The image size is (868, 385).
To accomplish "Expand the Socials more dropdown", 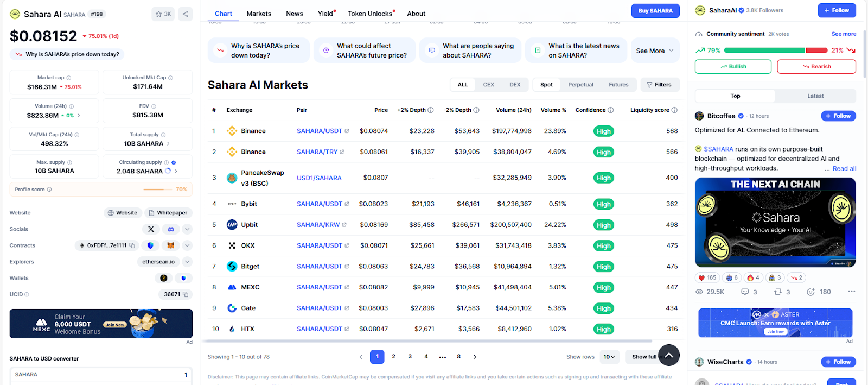I will (187, 229).
